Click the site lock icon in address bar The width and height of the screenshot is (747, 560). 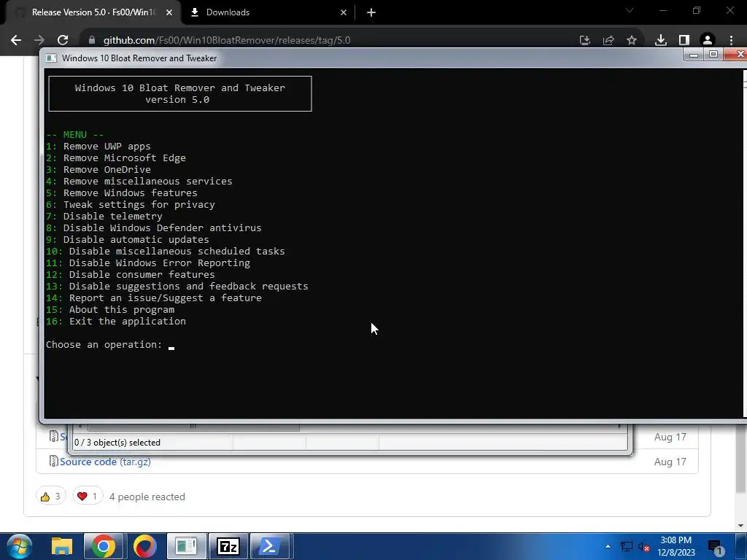pos(92,41)
